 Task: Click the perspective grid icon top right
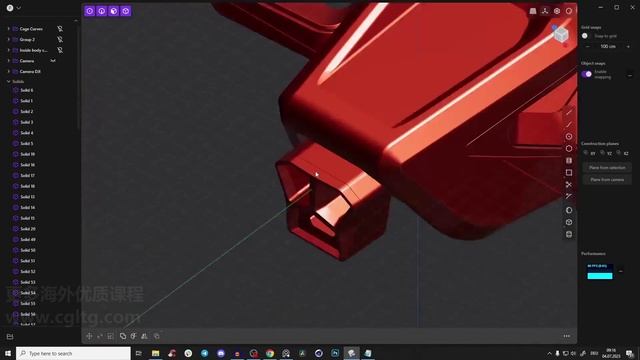[x=533, y=11]
